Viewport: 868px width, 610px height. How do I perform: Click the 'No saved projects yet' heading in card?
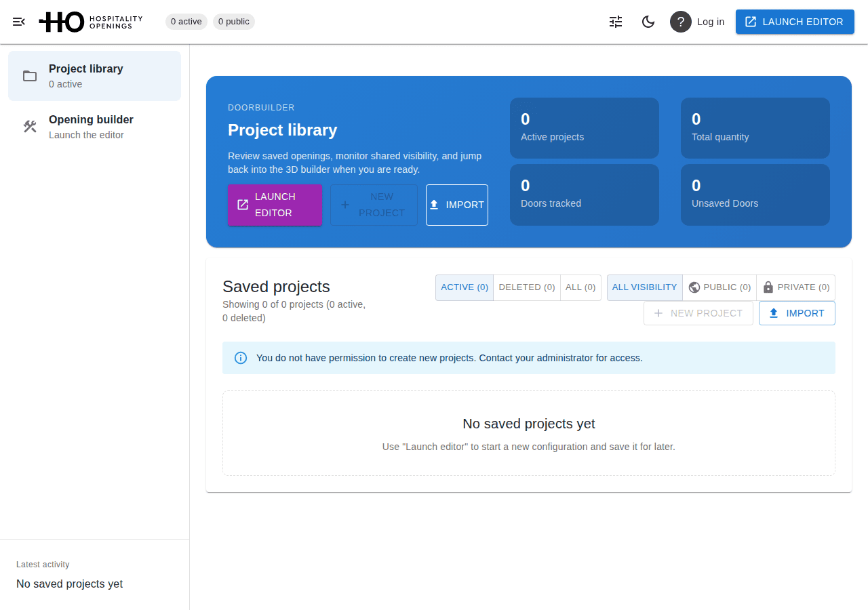[529, 424]
